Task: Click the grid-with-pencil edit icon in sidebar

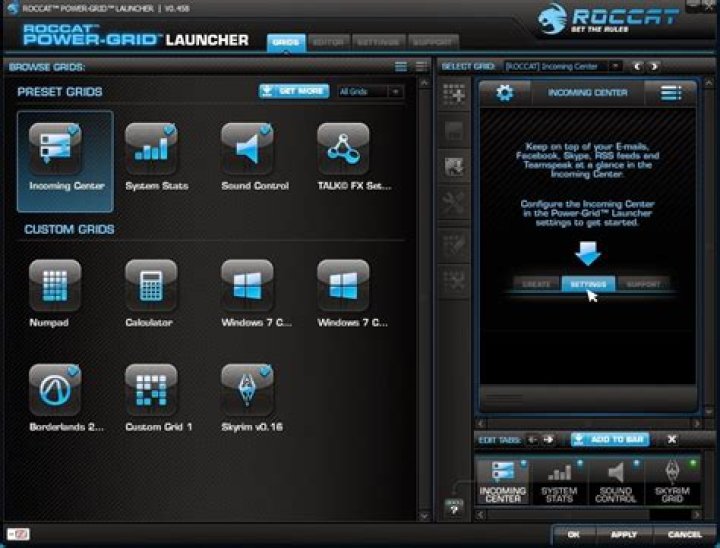Action: (454, 243)
